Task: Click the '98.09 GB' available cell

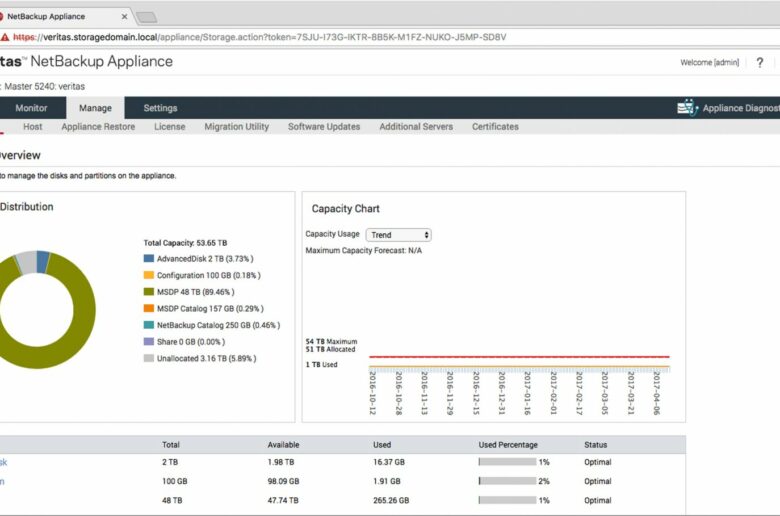Action: (x=284, y=481)
